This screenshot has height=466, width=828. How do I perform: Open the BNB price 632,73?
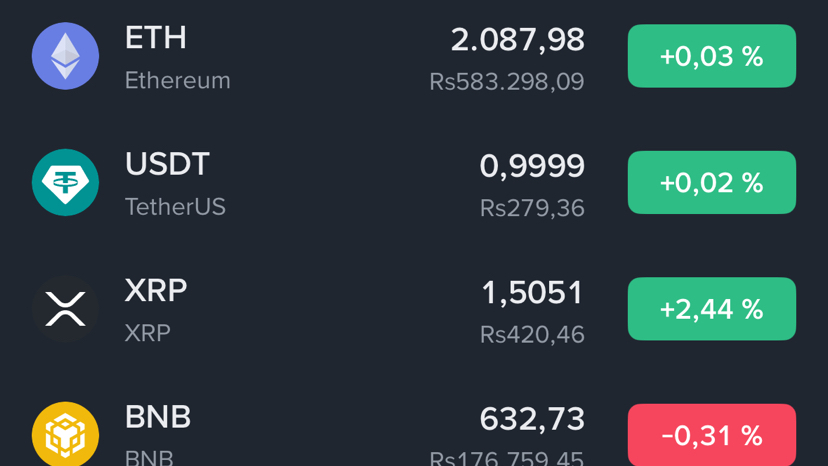[x=532, y=418]
